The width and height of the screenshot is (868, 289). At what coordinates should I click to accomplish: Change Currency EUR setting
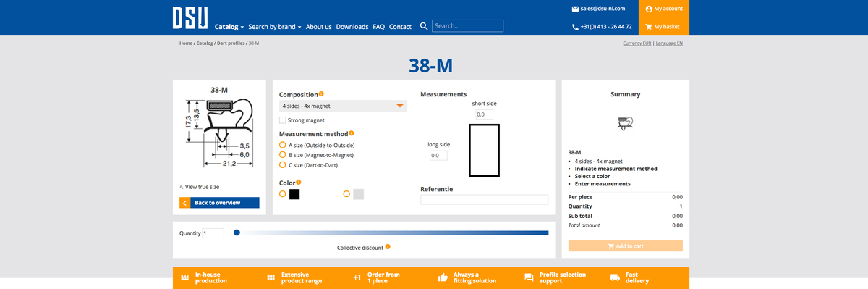(x=637, y=43)
